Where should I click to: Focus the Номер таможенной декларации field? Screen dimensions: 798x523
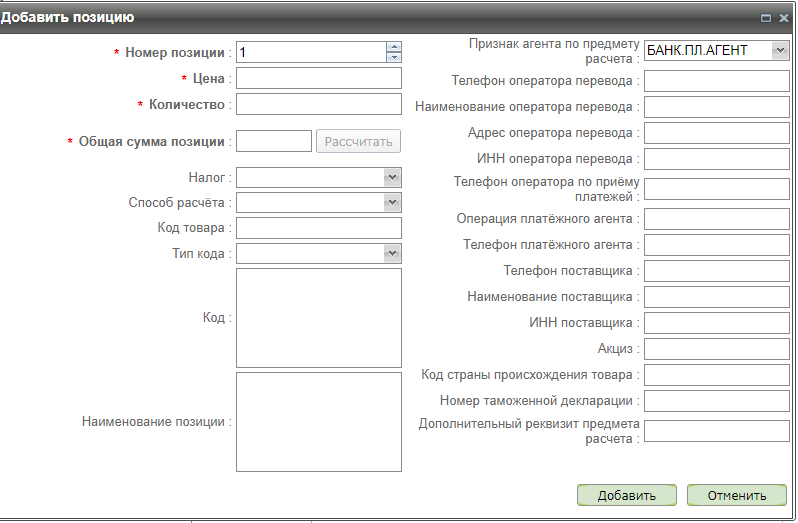pos(716,401)
